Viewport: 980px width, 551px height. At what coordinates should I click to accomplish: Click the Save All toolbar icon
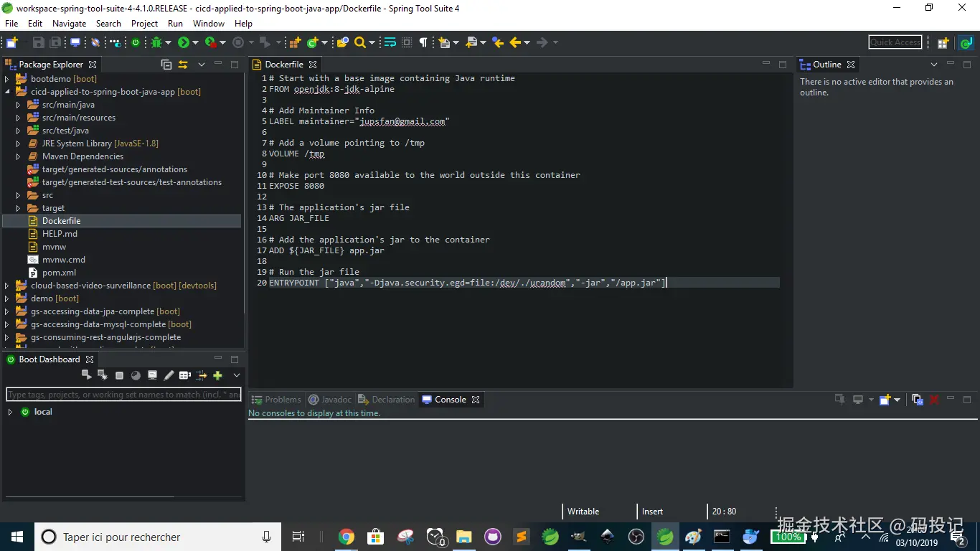(x=55, y=42)
